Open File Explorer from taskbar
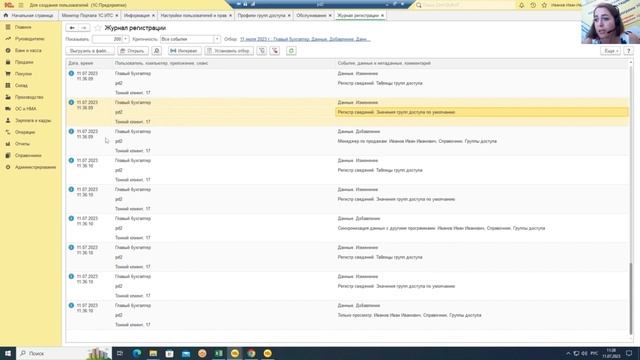The width and height of the screenshot is (640, 360). point(153,353)
